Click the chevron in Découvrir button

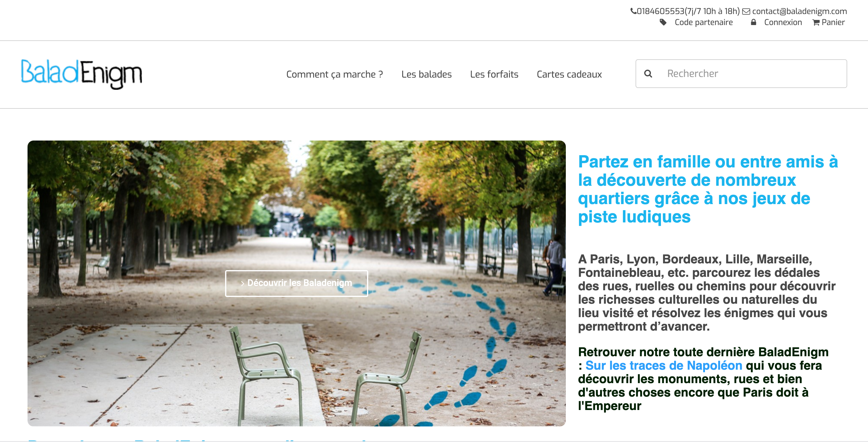(x=242, y=284)
